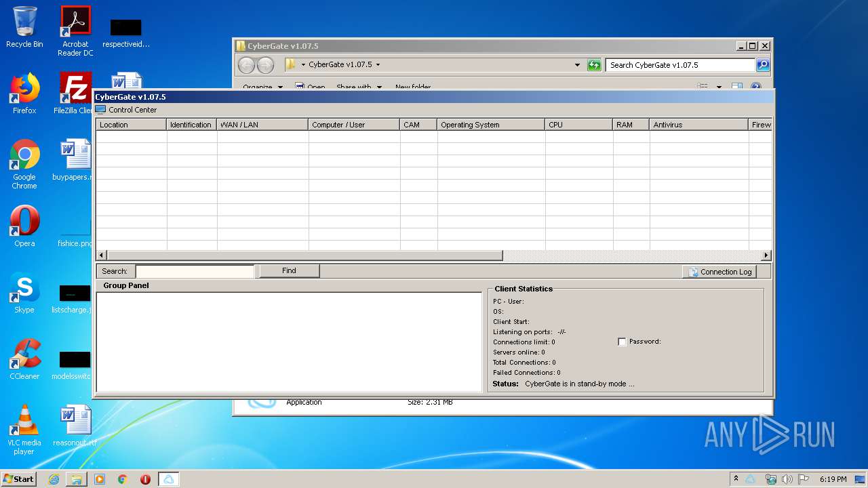The height and width of the screenshot is (488, 868).
Task: Click the cut-off Firewall column header
Action: 760,125
